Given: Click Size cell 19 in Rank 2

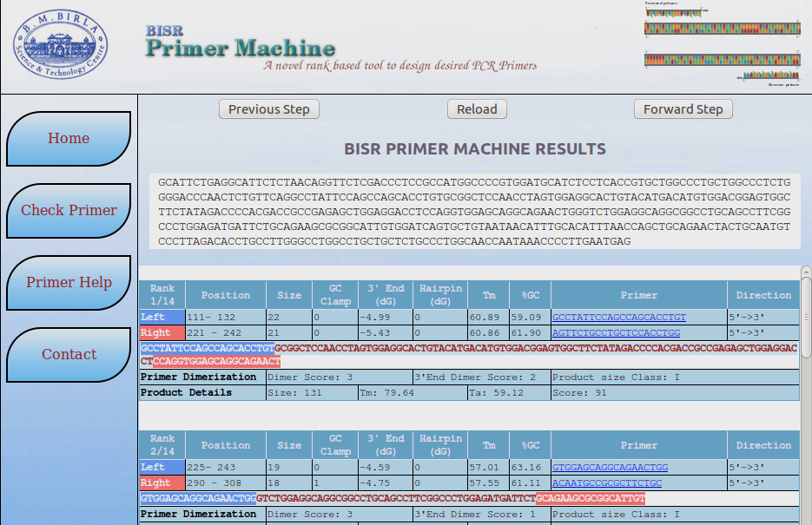Looking at the screenshot, I should click(x=289, y=467).
